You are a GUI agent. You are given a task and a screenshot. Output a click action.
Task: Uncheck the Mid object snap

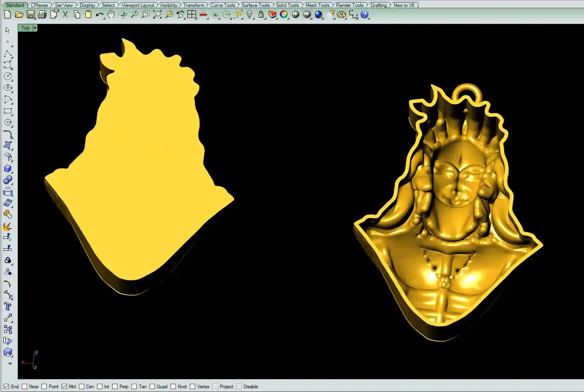[65, 387]
